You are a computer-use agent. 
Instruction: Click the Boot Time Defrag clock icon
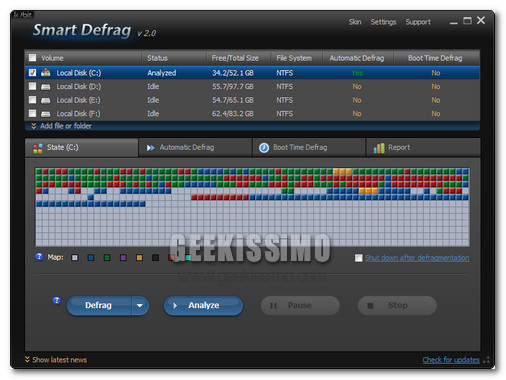coord(264,148)
